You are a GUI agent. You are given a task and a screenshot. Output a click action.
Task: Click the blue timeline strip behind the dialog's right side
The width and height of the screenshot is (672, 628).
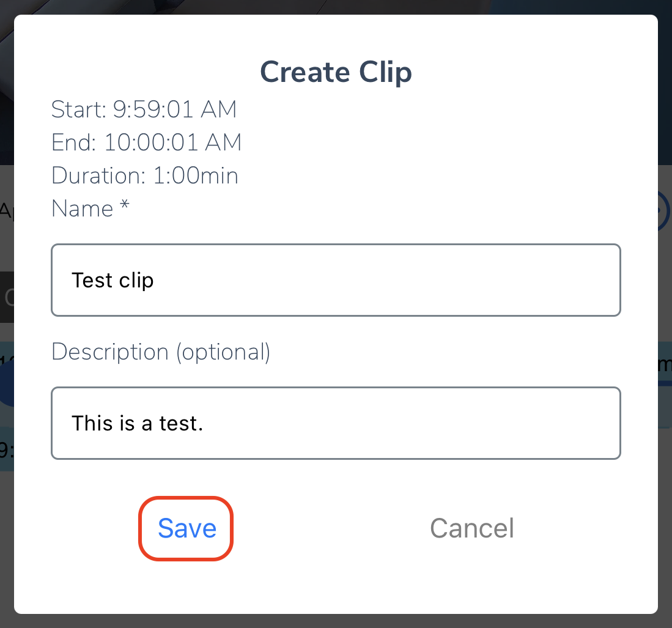pos(665,385)
